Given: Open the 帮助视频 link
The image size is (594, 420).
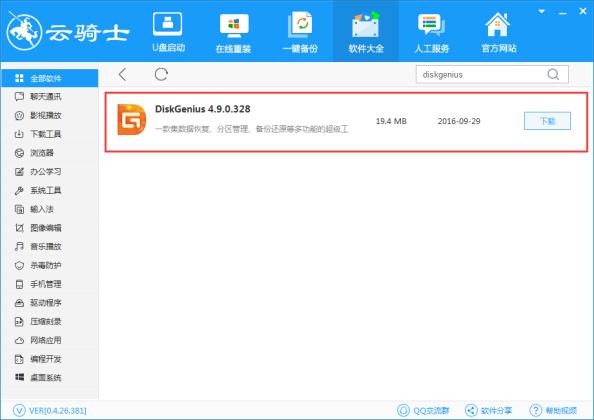Looking at the screenshot, I should (553, 411).
